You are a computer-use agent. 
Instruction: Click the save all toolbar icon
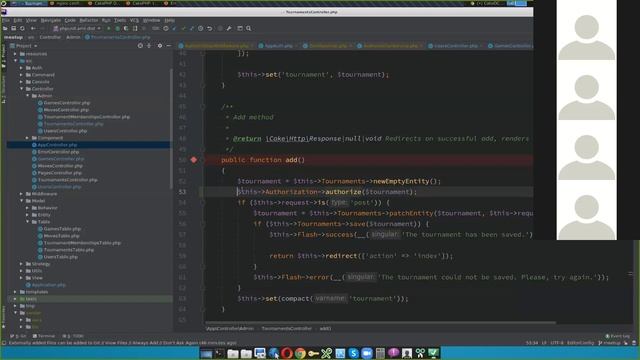point(13,29)
